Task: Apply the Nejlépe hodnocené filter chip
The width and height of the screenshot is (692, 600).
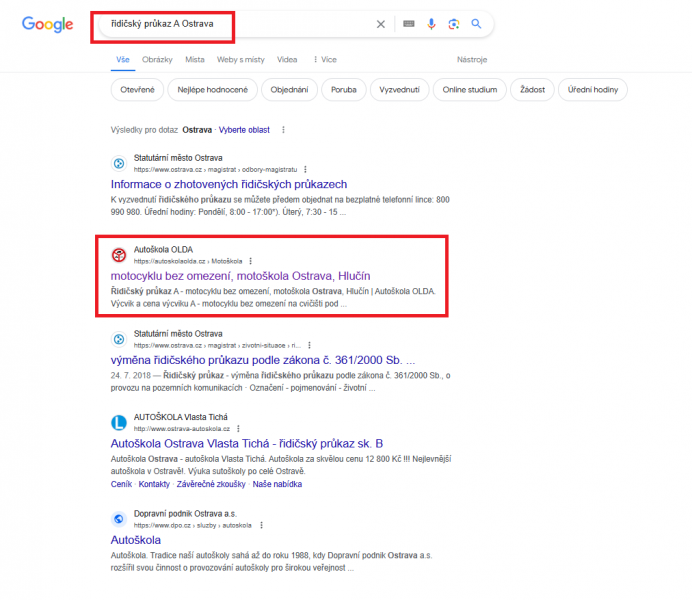Action: point(212,90)
